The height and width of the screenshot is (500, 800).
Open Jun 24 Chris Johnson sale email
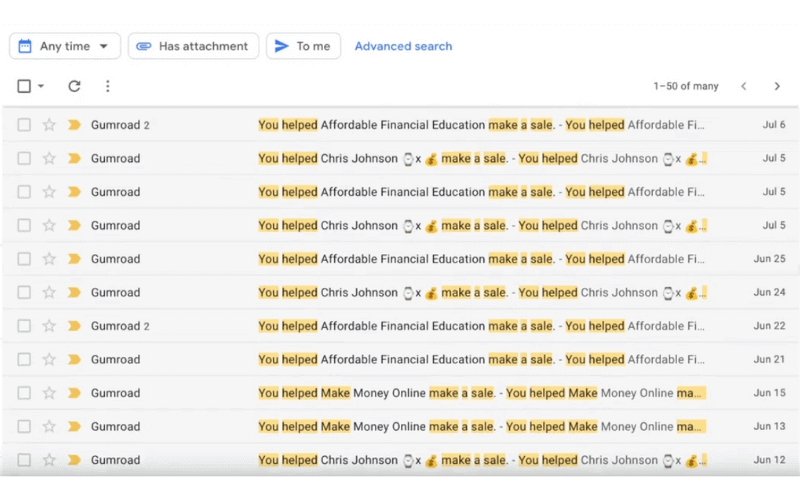point(400,292)
